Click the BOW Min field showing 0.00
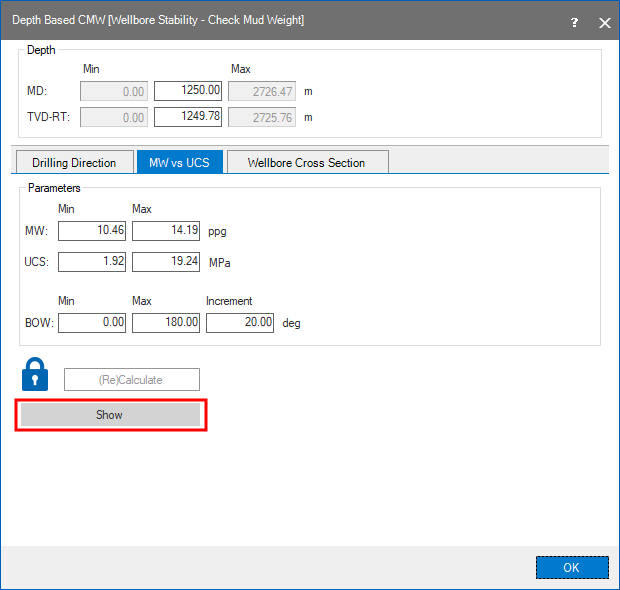 [92, 323]
